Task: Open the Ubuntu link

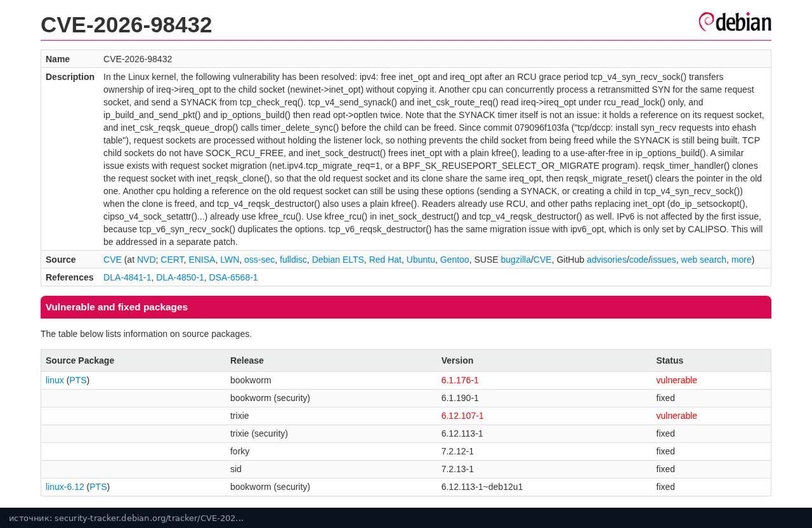Action: pos(421,260)
